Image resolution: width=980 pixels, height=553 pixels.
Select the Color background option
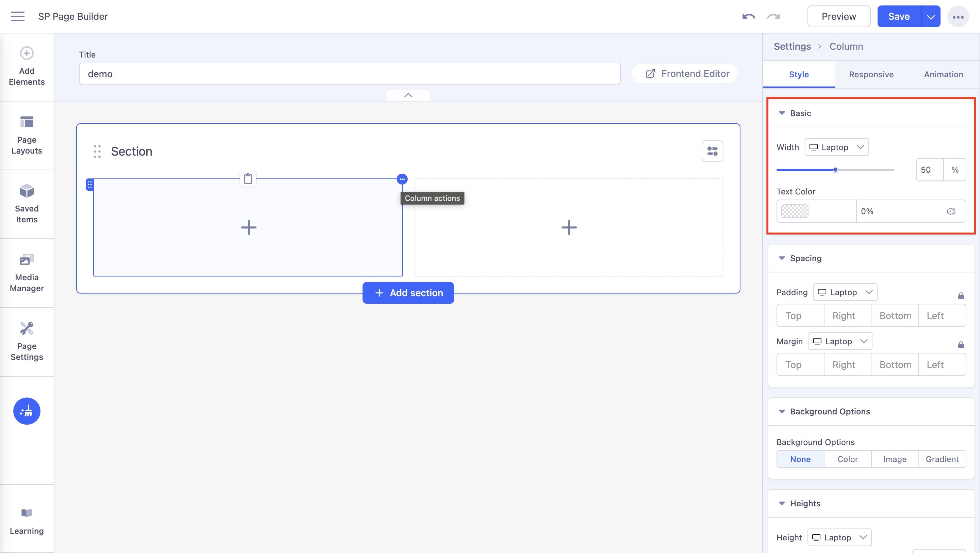[847, 459]
